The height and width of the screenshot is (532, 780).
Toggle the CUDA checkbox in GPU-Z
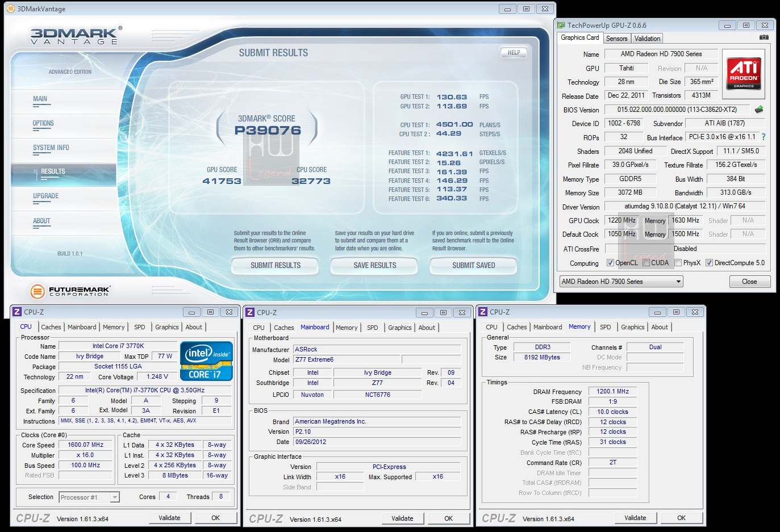click(x=646, y=263)
